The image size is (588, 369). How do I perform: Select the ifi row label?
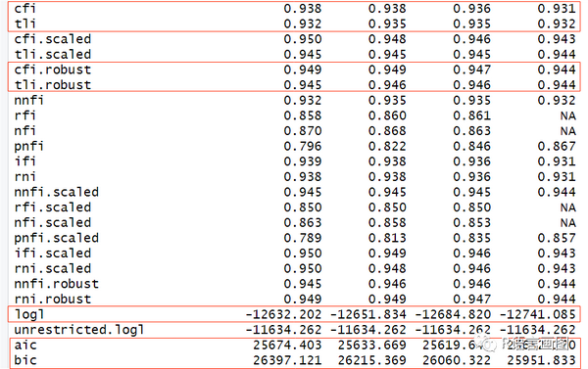point(25,161)
